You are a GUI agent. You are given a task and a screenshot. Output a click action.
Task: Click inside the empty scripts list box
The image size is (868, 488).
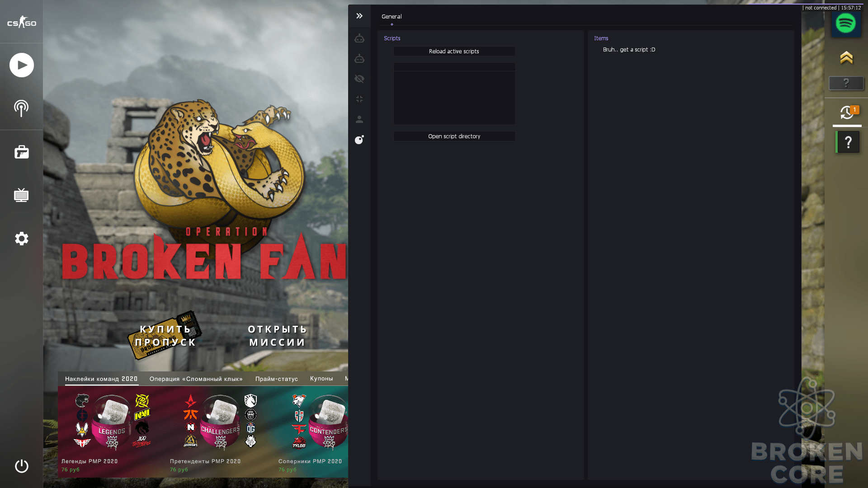click(x=454, y=98)
